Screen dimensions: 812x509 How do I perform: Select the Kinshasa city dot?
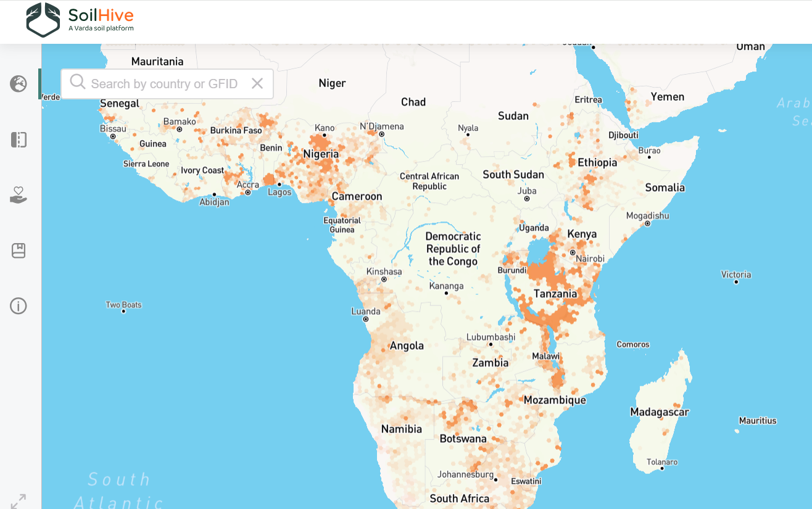point(384,279)
